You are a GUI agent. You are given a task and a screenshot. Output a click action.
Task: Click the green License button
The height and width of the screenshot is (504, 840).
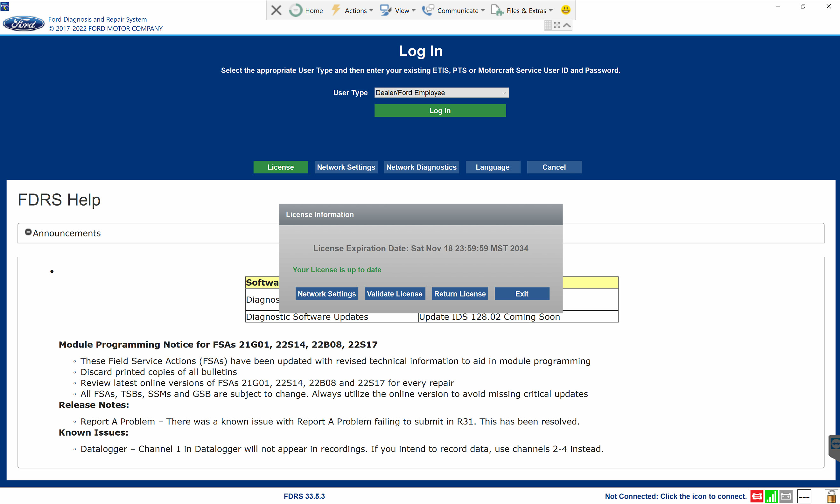(280, 167)
